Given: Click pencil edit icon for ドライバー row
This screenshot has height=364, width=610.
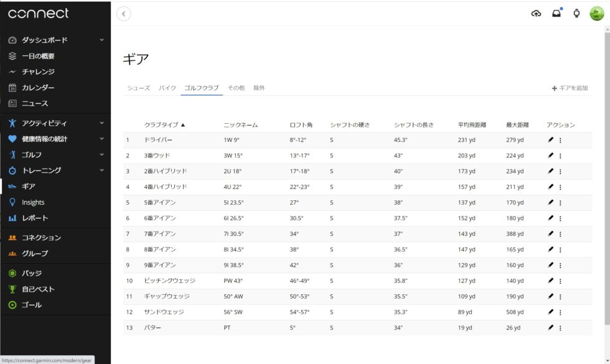Looking at the screenshot, I should [x=551, y=140].
